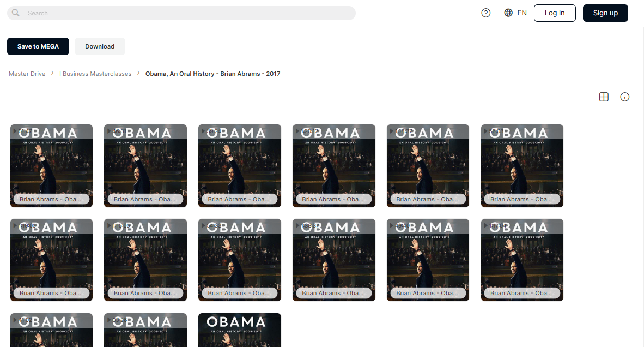
Task: Open the video thumbnail with duration 1:18:37
Action: point(428,166)
